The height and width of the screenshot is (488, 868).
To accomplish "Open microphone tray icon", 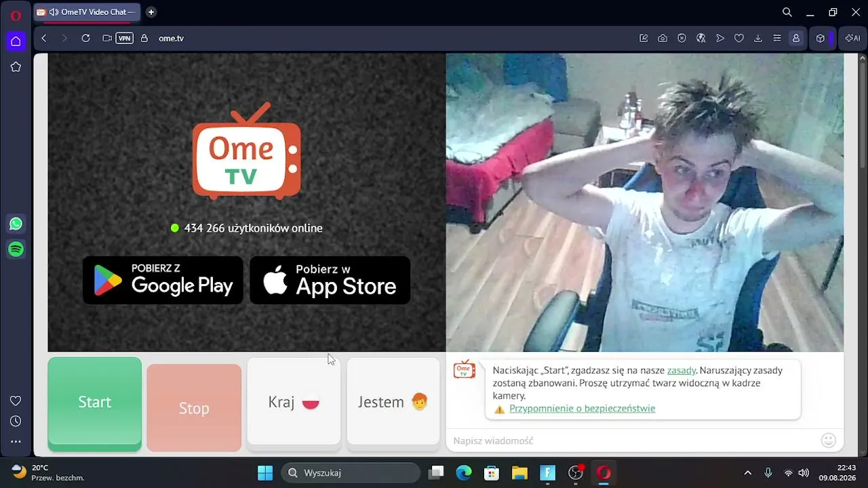I will [768, 472].
